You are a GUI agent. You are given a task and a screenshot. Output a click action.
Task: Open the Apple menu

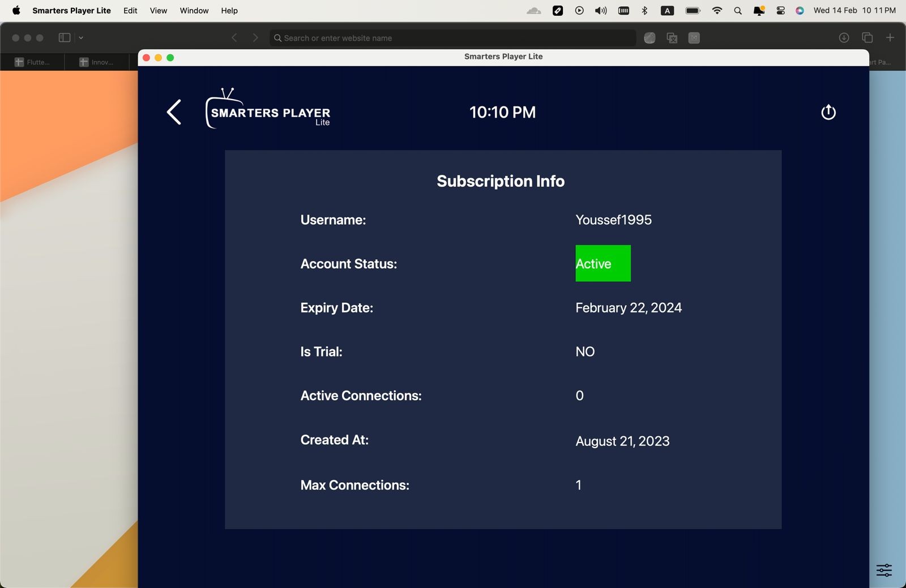(16, 11)
